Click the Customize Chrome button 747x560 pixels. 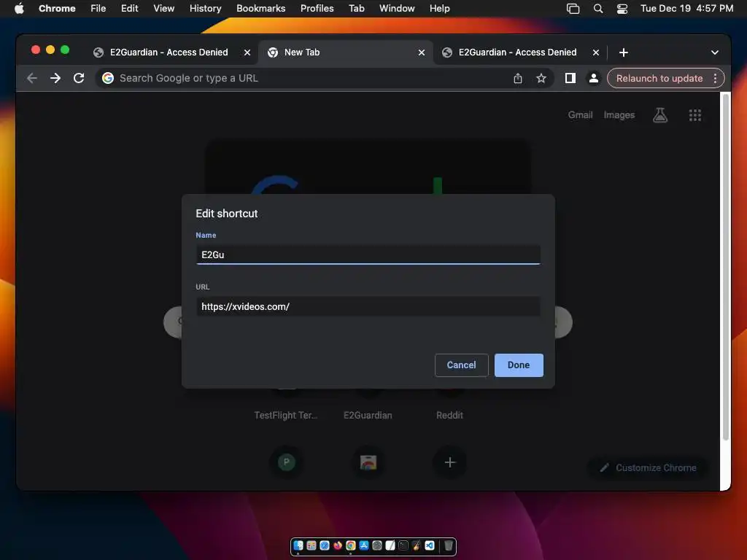pos(648,467)
